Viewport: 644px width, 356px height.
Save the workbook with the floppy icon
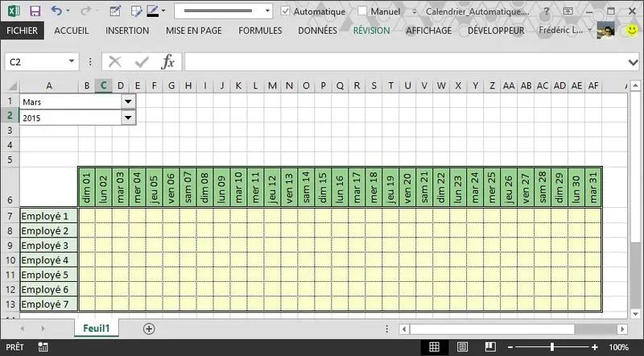35,11
